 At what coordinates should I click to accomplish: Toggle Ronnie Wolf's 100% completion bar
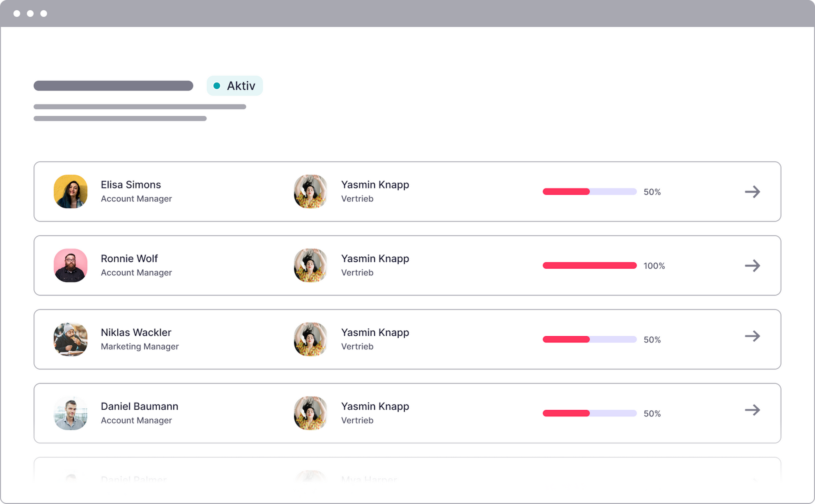(x=590, y=265)
